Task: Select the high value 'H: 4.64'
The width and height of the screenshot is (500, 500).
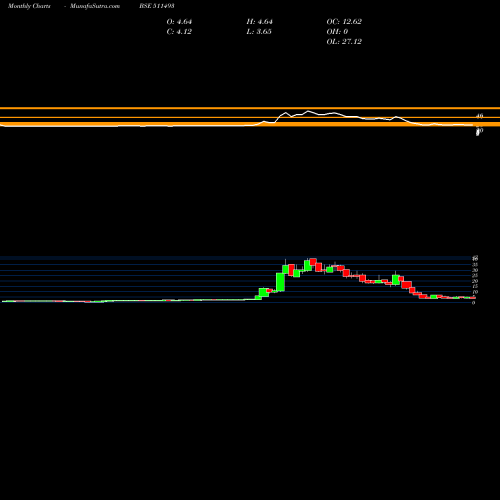Action: point(260,22)
